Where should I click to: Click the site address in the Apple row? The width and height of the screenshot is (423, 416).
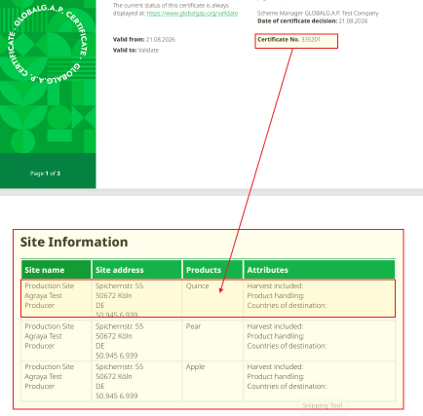pos(119,381)
